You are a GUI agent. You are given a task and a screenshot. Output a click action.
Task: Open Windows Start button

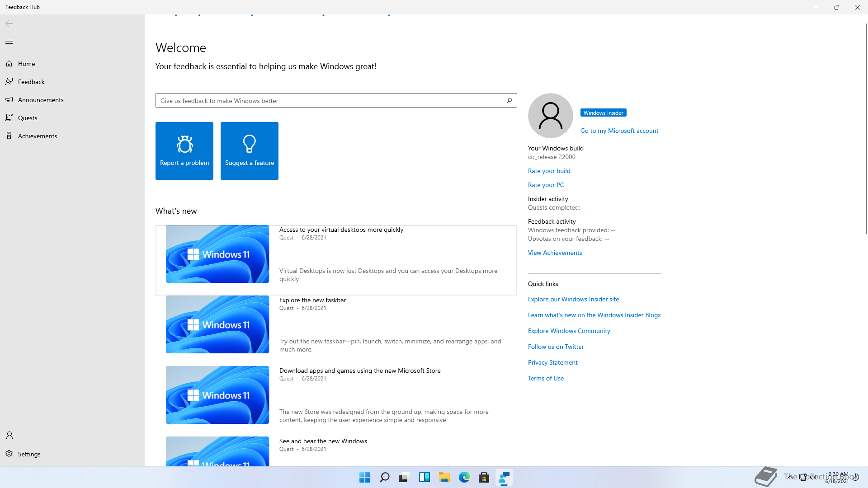pyautogui.click(x=364, y=478)
